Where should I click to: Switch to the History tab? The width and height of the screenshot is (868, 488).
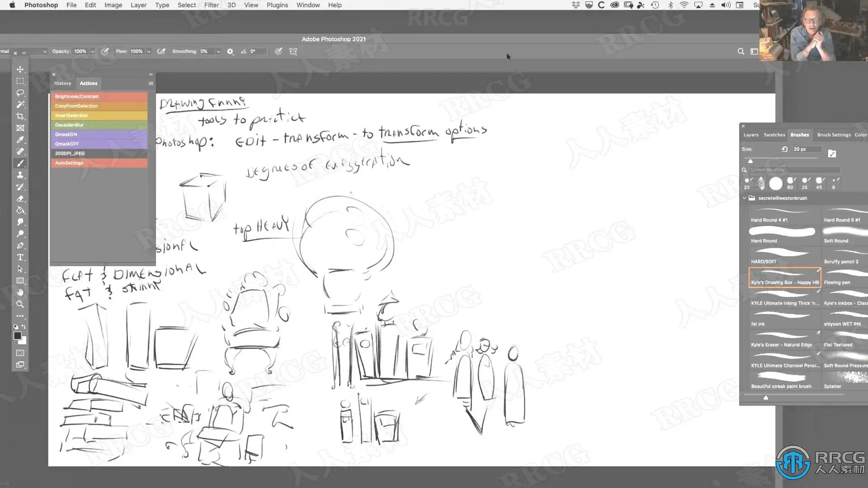(x=62, y=83)
